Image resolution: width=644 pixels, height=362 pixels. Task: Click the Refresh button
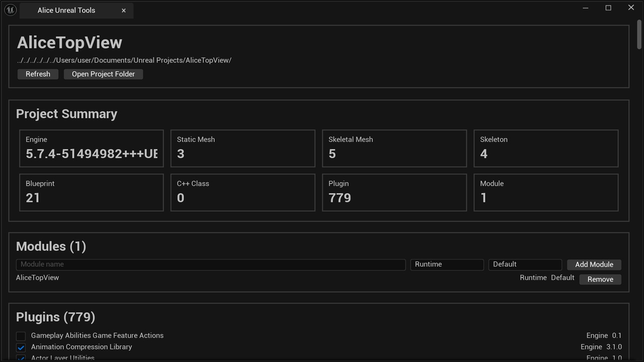[38, 74]
